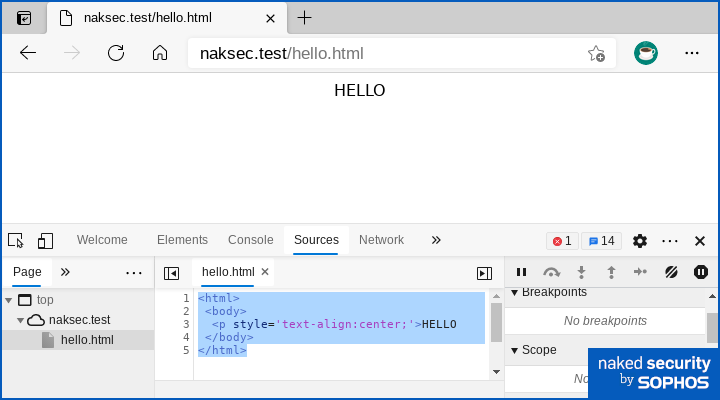Click the step out button
720x400 pixels.
coord(611,272)
